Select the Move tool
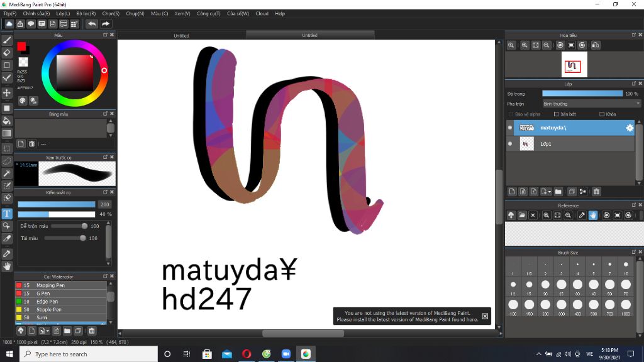This screenshot has height=362, width=644. [7, 93]
